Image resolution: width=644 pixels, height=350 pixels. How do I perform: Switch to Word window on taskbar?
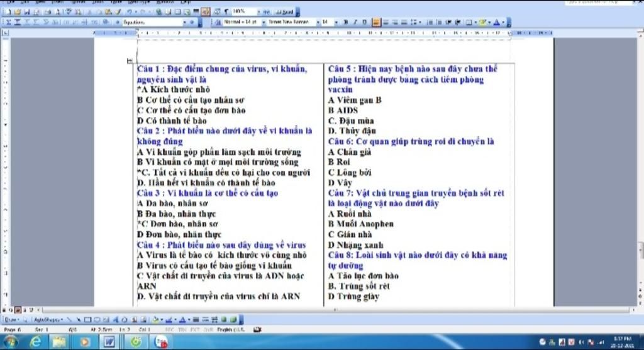pos(109,342)
